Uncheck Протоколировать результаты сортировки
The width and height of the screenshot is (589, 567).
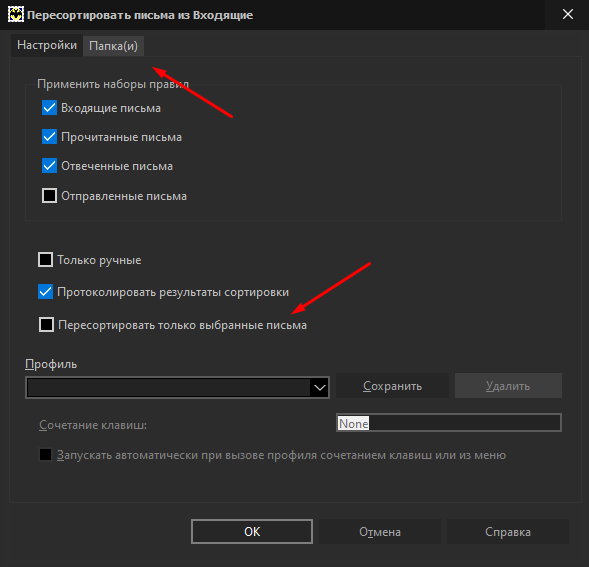[45, 292]
